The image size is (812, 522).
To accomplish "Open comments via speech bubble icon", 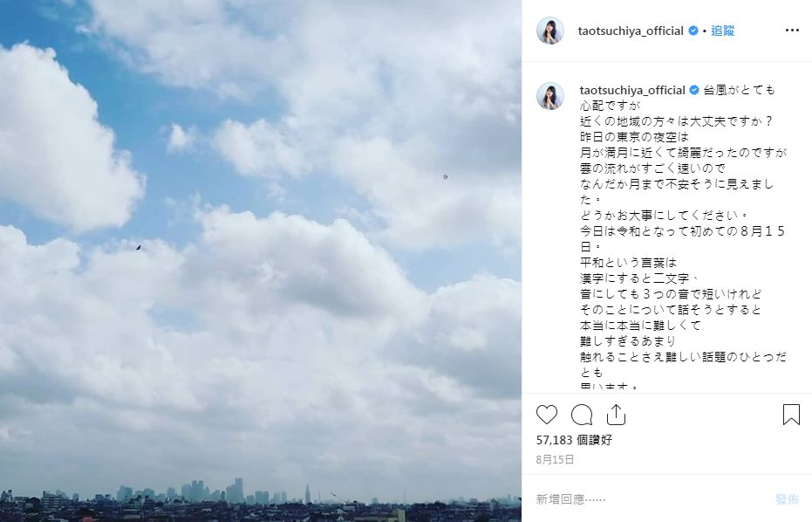I will (x=582, y=415).
